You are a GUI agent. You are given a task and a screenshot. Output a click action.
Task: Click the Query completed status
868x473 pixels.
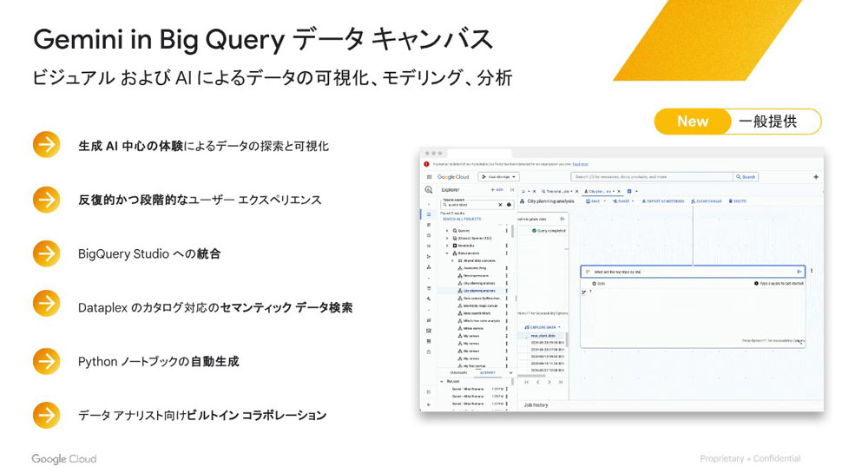pyautogui.click(x=549, y=231)
